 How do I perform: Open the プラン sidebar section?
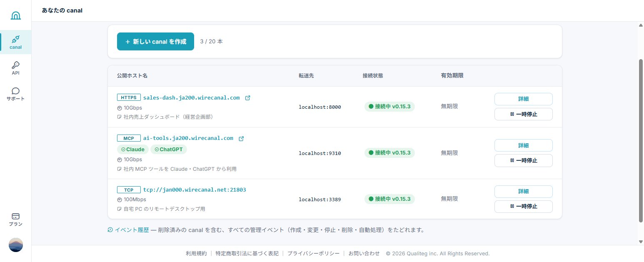tap(16, 219)
